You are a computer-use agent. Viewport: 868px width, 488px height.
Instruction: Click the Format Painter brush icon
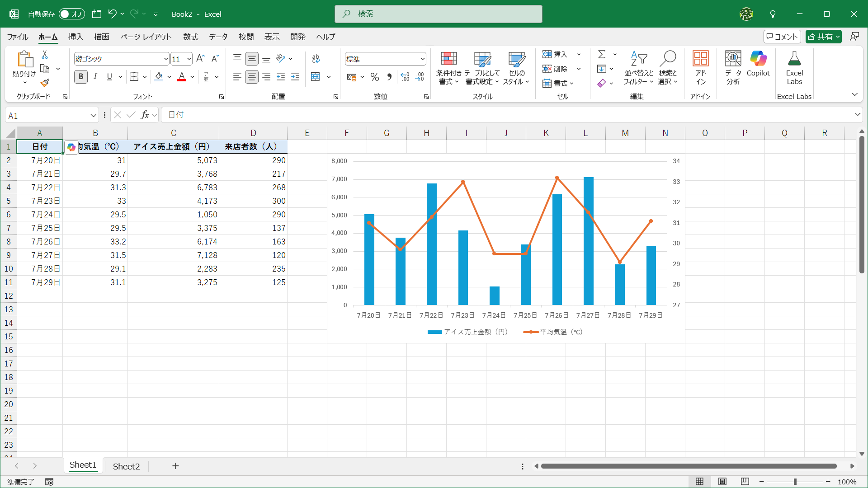(45, 83)
